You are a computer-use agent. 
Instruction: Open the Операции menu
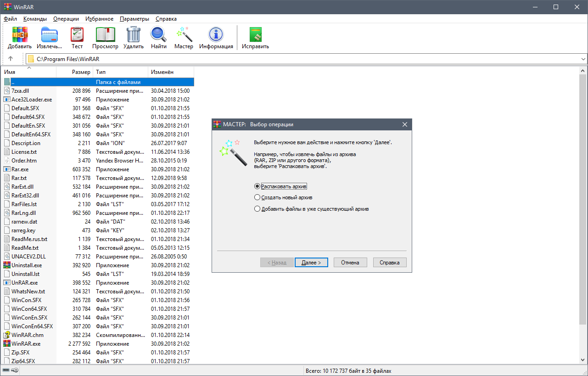[x=66, y=19]
